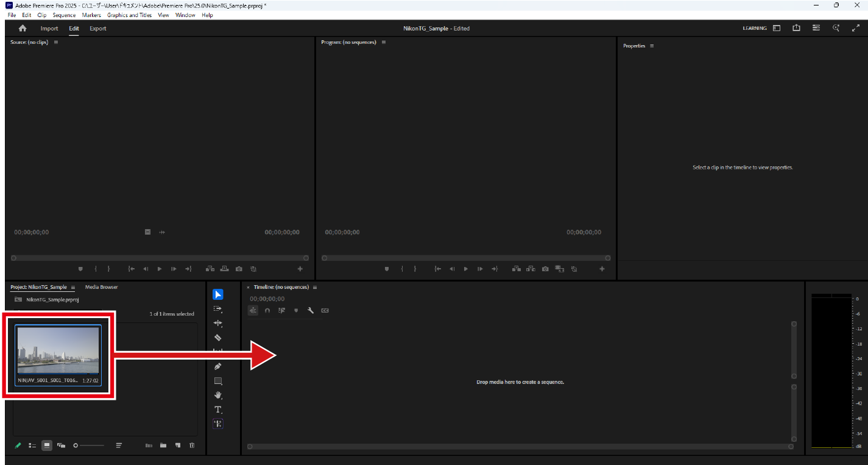
Task: Toggle snap in timeline
Action: [267, 310]
